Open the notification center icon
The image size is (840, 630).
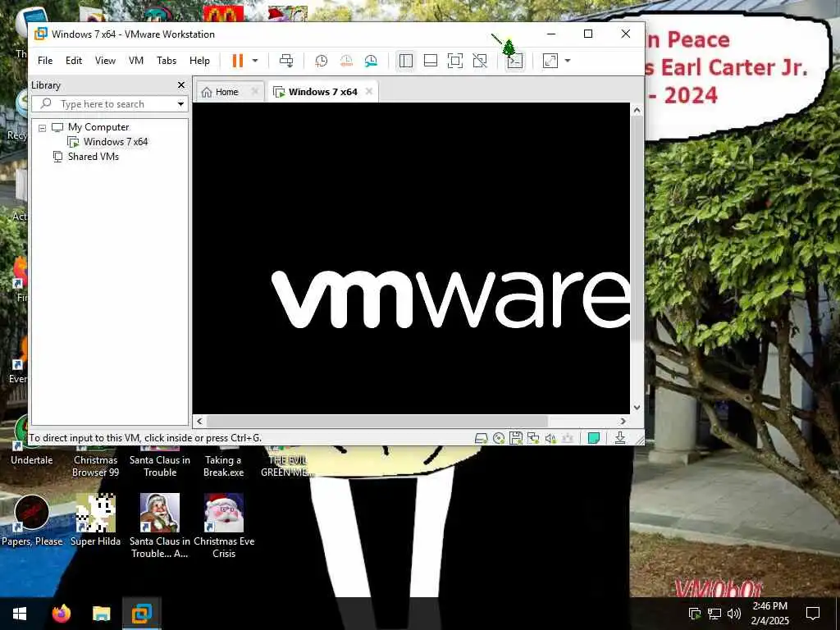813,614
